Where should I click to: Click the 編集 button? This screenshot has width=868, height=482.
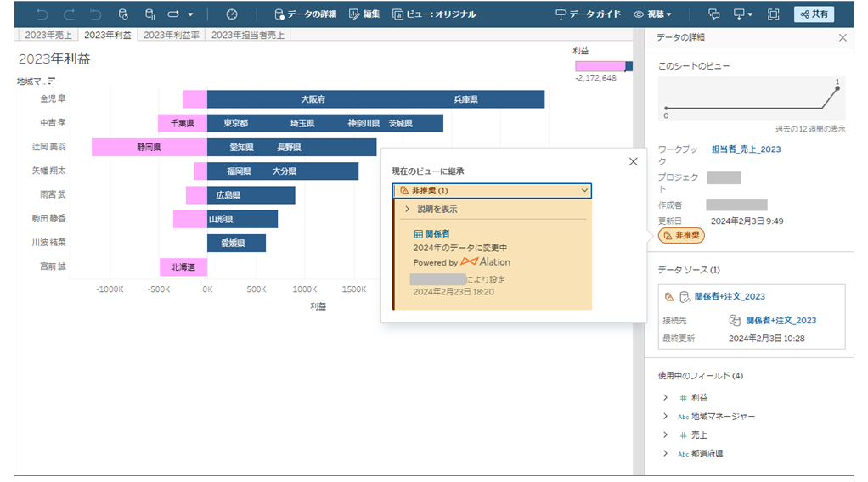[364, 14]
